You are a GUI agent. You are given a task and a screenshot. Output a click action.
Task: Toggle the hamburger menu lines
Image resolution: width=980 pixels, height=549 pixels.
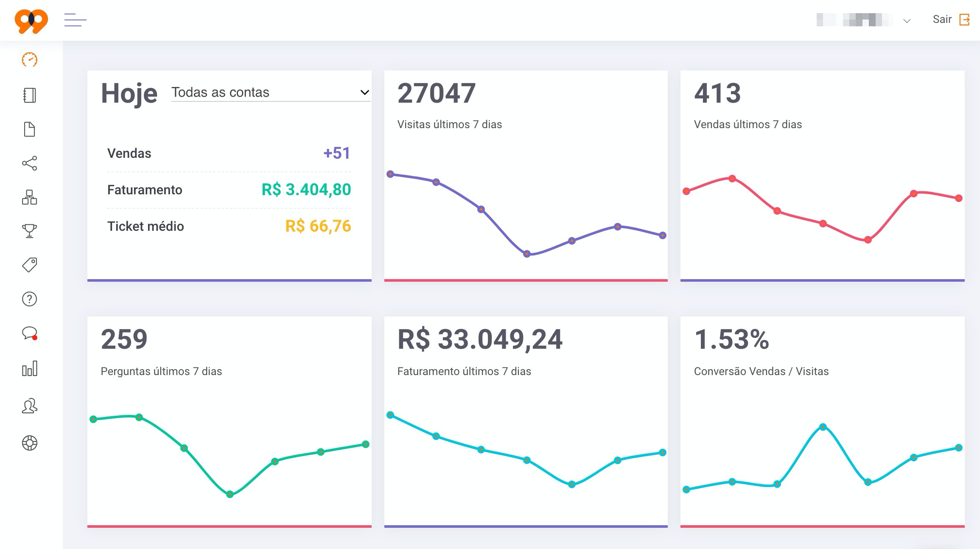click(76, 20)
